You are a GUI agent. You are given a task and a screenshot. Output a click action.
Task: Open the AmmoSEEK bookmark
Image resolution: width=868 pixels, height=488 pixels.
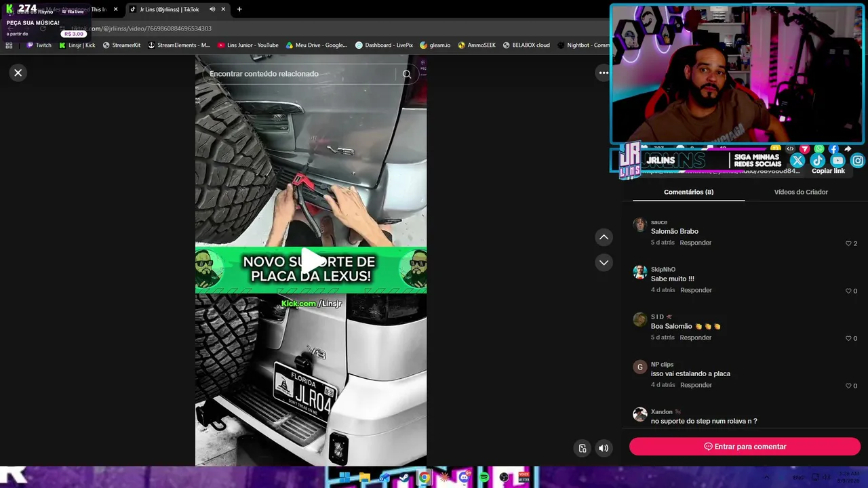[477, 45]
